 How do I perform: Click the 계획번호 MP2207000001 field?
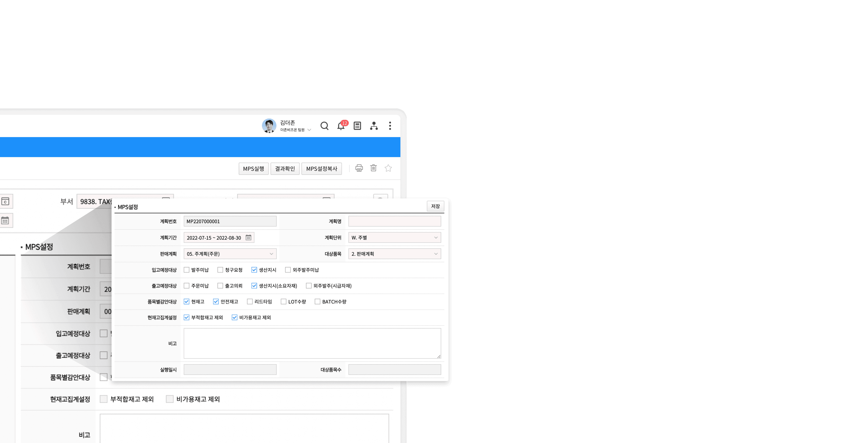(x=230, y=221)
